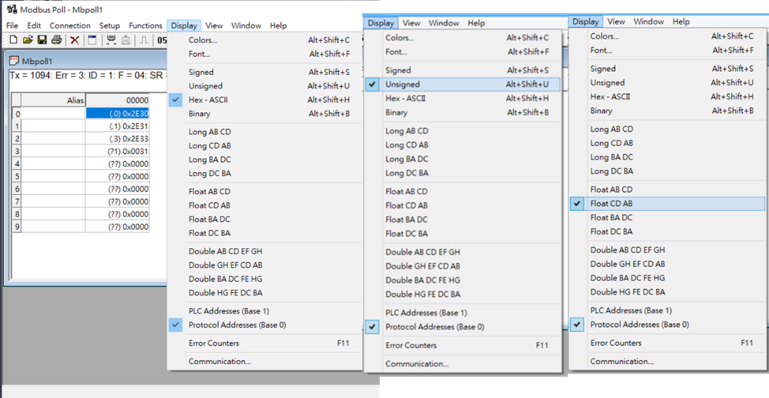Open Help menu in Modbus Poll main window

click(278, 25)
